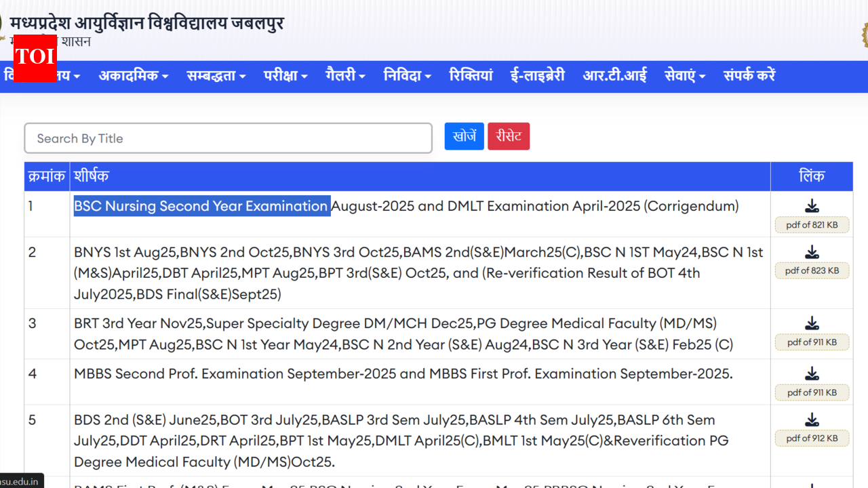Expand the निविदा dropdown

[407, 76]
